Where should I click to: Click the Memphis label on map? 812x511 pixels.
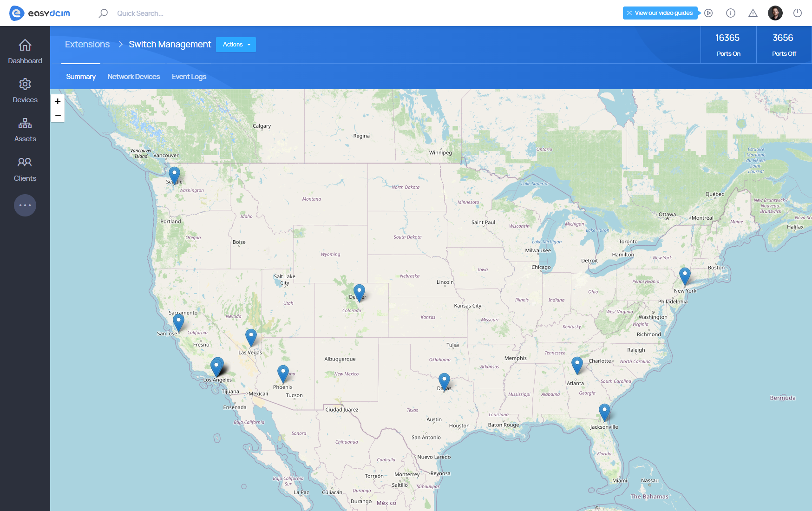[516, 358]
